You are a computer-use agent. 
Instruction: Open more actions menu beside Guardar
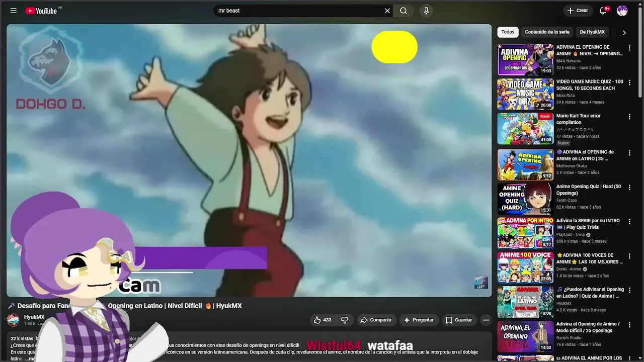click(x=486, y=320)
